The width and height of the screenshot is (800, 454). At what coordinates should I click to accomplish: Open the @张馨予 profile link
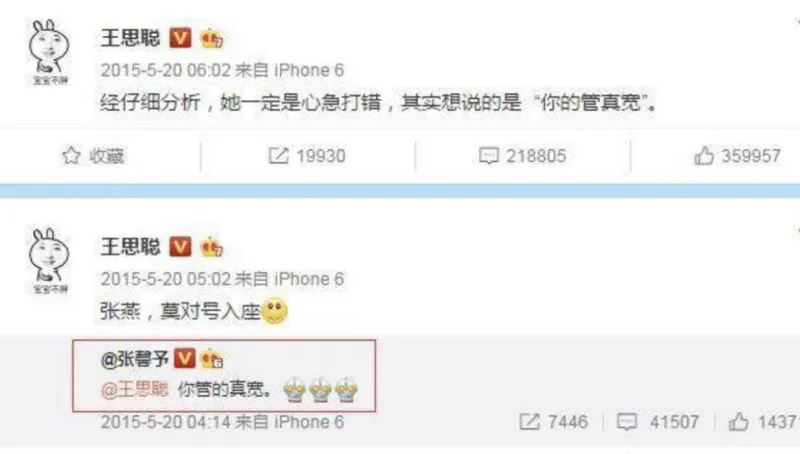click(x=135, y=359)
